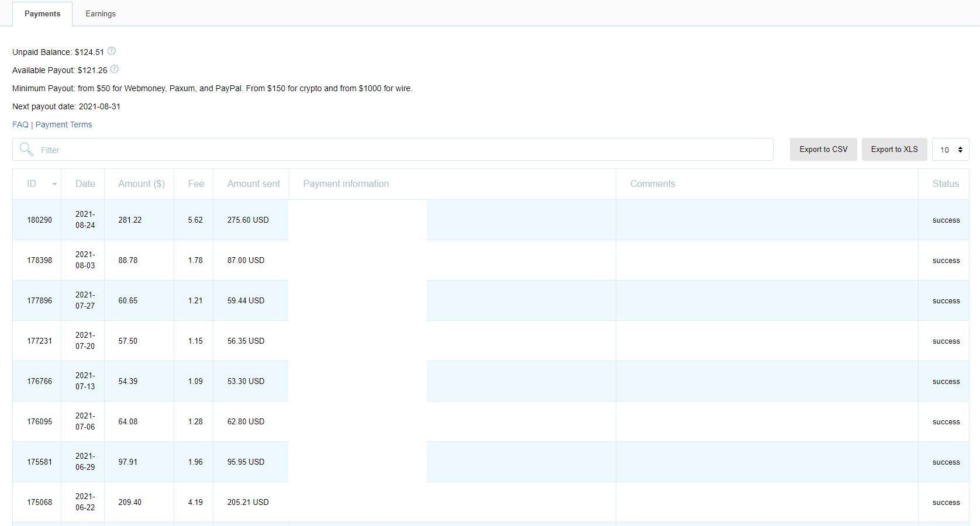
Task: Click the magnifier icon in the filter bar
Action: pos(26,150)
